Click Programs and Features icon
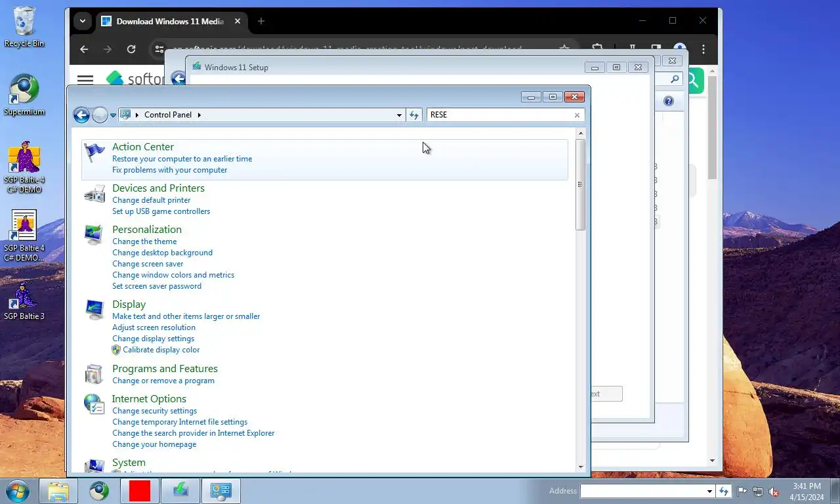This screenshot has width=840, height=504. pyautogui.click(x=94, y=374)
